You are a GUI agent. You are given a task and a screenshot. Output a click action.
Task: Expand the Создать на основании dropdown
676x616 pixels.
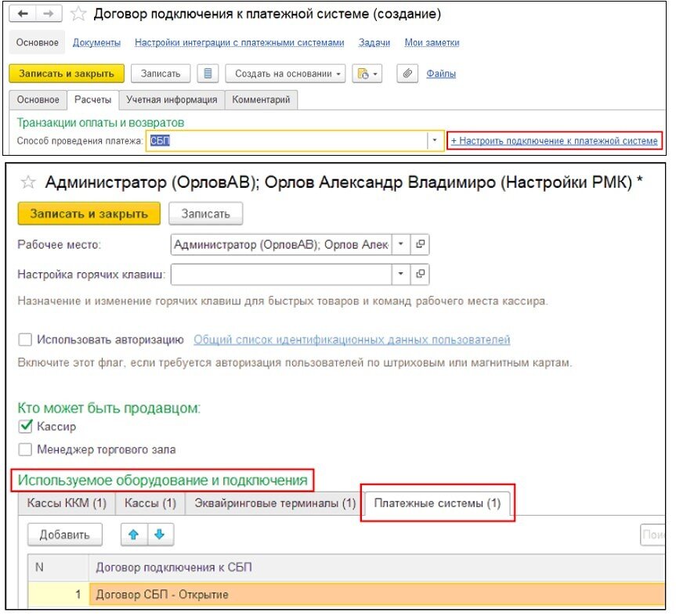click(x=285, y=74)
